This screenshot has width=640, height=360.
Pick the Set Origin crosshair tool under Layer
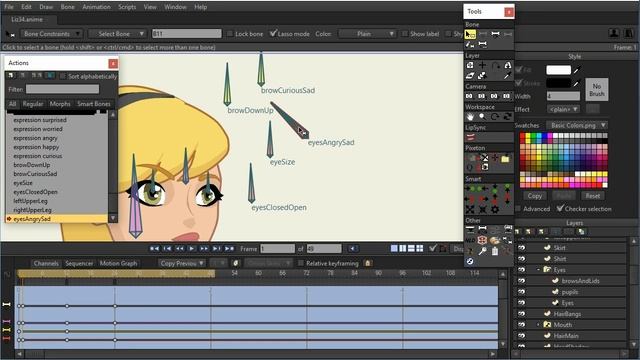(x=482, y=65)
